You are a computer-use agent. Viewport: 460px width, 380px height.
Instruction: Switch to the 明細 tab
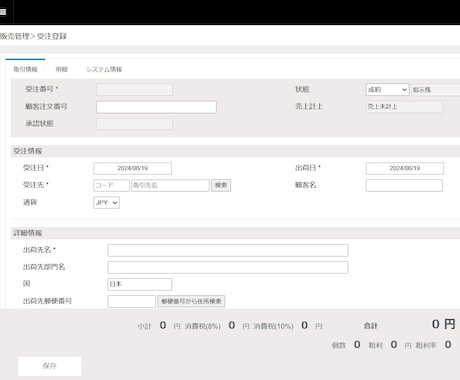[x=62, y=69]
